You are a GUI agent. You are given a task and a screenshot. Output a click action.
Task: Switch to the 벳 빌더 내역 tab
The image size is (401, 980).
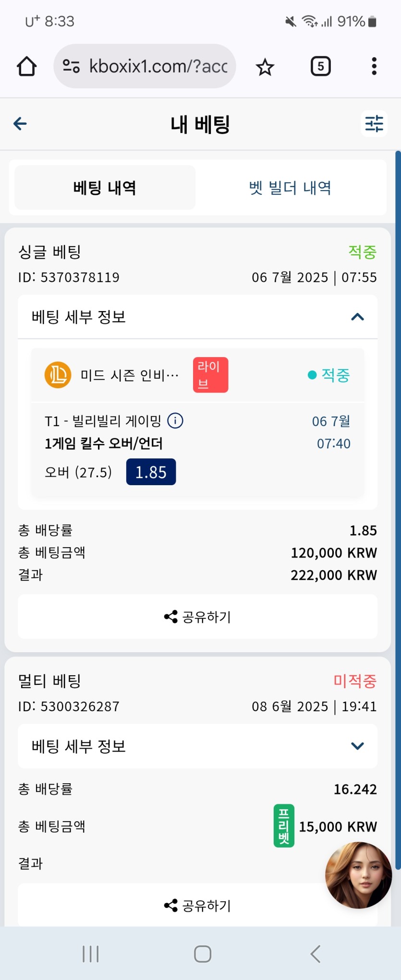pyautogui.click(x=290, y=188)
